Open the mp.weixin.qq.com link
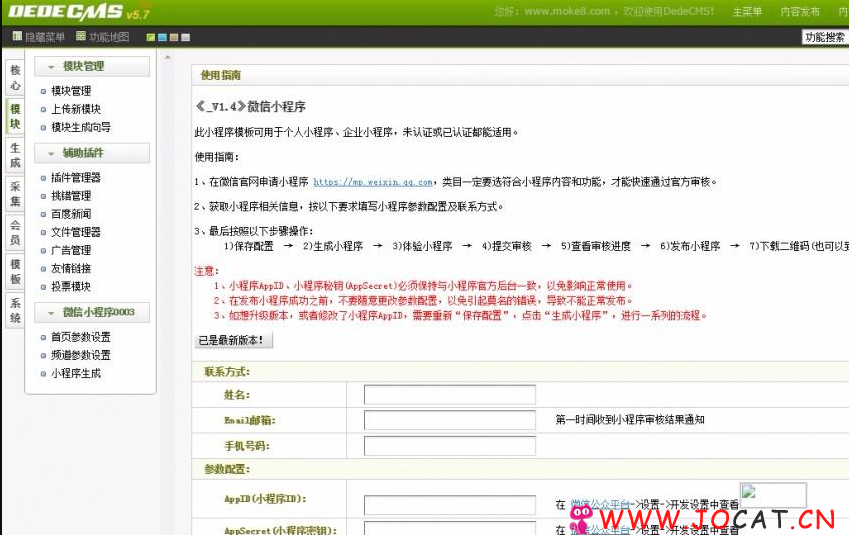 (x=373, y=182)
